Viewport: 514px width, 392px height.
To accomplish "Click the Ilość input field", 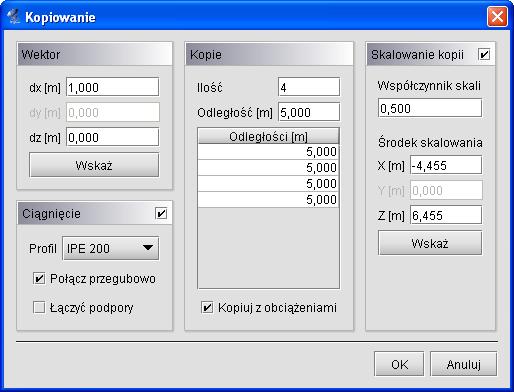I will click(309, 87).
